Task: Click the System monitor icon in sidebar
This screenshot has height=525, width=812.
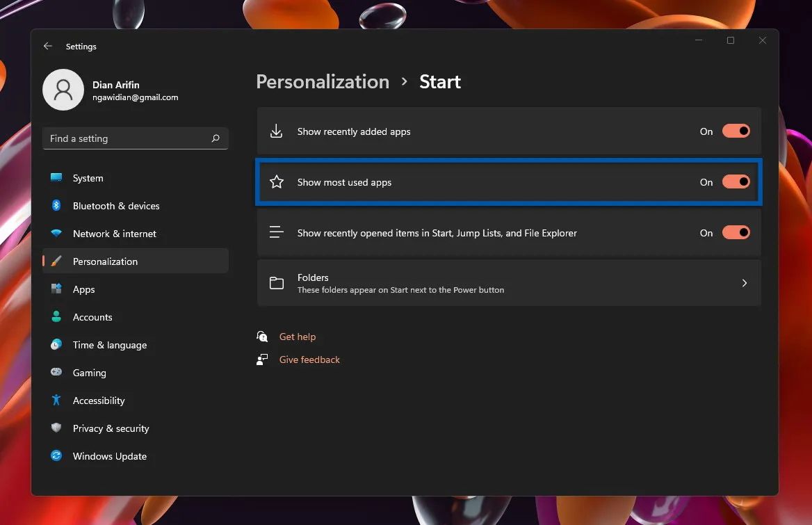Action: point(56,178)
